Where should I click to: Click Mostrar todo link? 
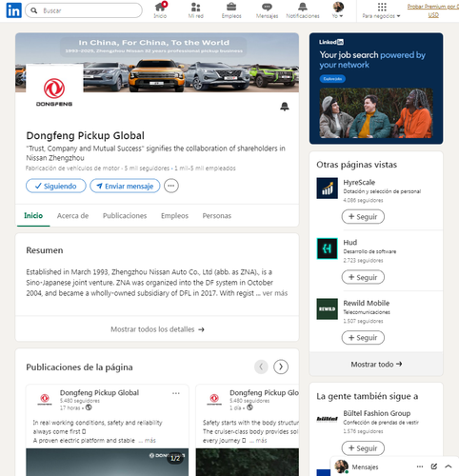tap(376, 364)
